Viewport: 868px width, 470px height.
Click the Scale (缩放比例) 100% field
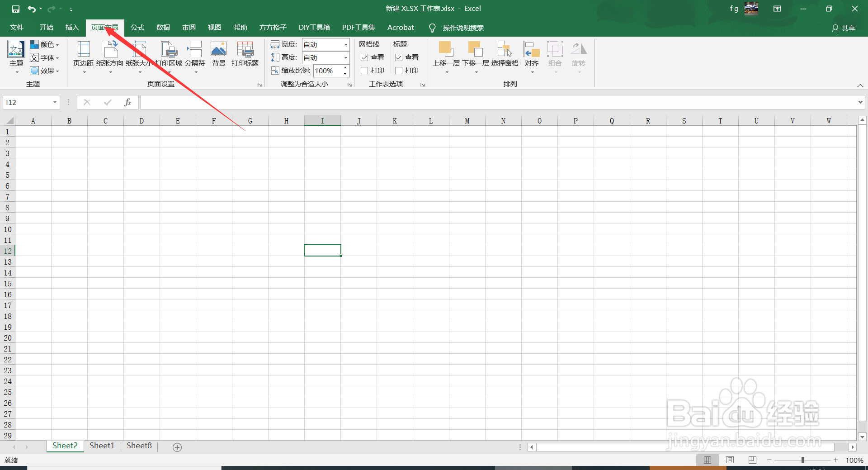click(x=327, y=71)
